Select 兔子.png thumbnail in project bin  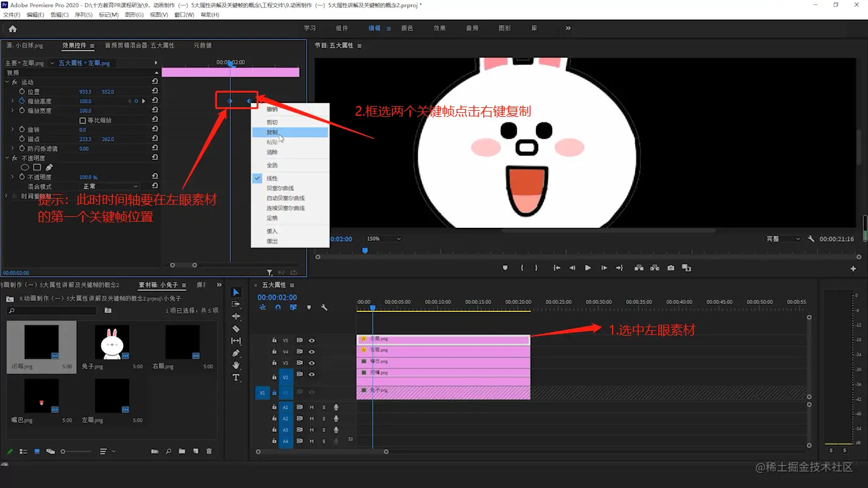click(112, 342)
